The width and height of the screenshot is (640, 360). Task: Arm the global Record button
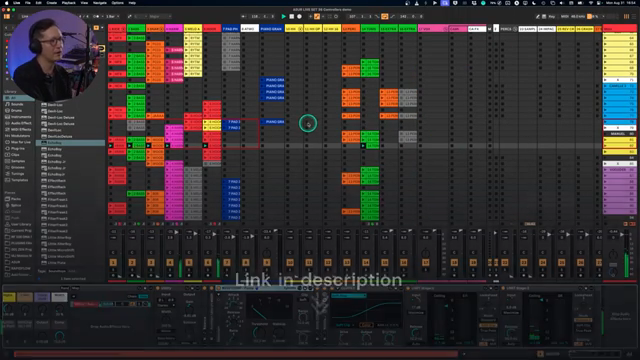[x=299, y=16]
